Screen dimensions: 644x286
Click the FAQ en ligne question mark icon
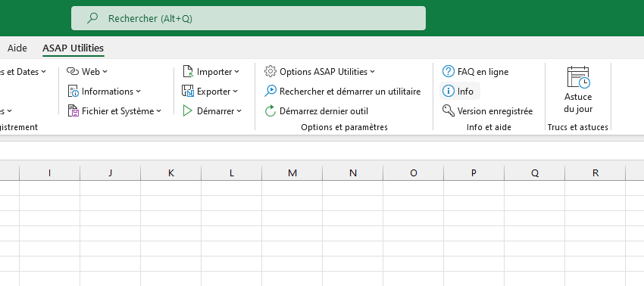pyautogui.click(x=448, y=71)
